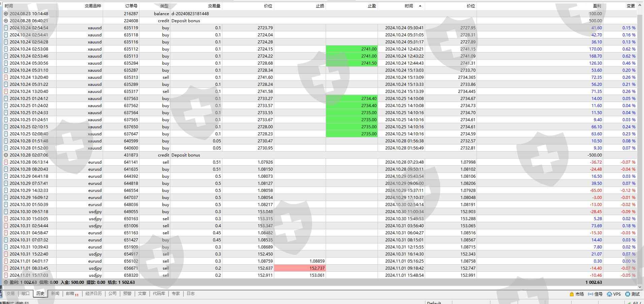Click the buy icon of order 635119

[x=6, y=28]
